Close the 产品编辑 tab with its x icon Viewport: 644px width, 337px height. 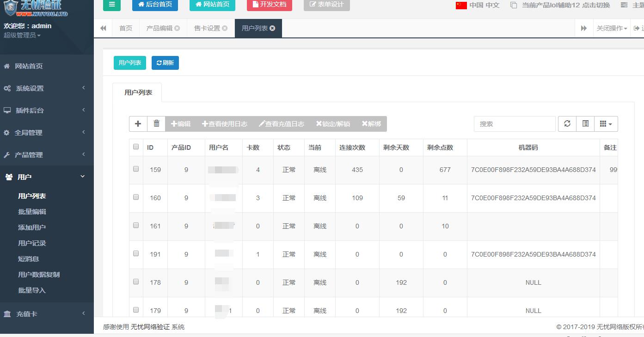click(177, 28)
